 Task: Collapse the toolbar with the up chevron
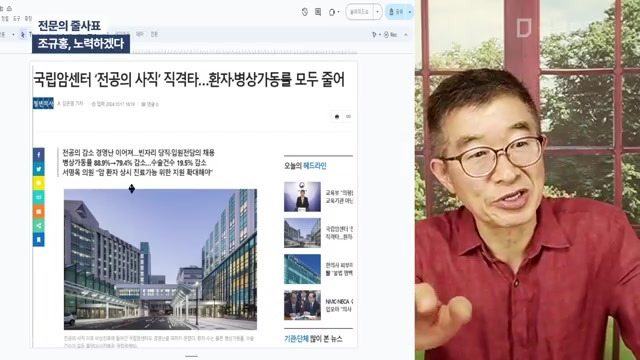[x=406, y=35]
